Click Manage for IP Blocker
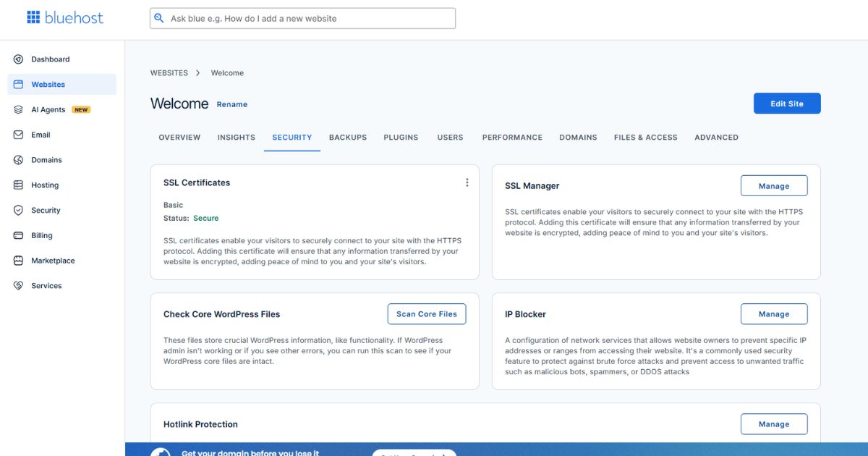 (x=774, y=314)
